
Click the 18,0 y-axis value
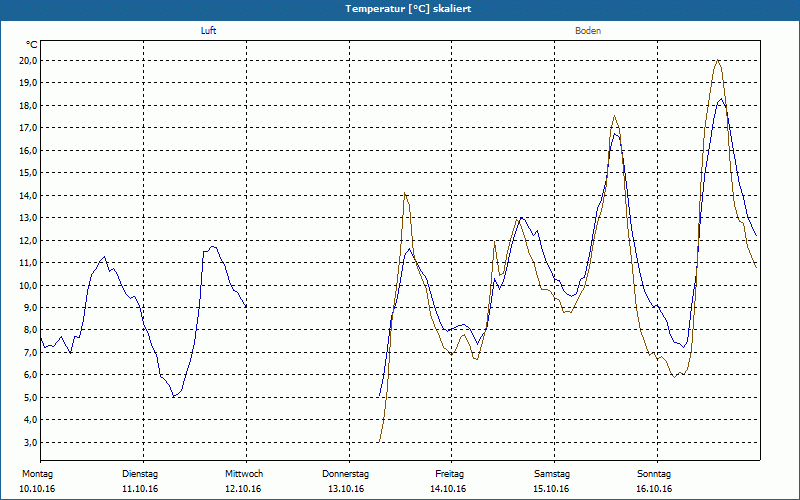click(x=28, y=106)
